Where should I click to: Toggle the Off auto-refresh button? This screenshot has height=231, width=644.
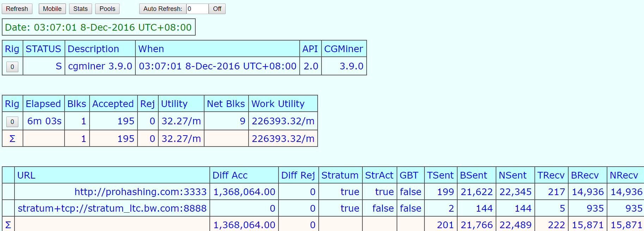coord(217,9)
